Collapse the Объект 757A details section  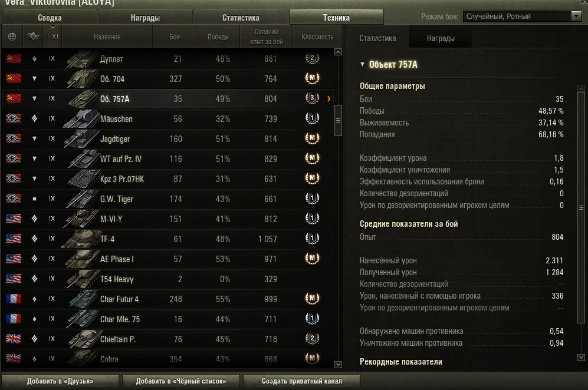362,64
